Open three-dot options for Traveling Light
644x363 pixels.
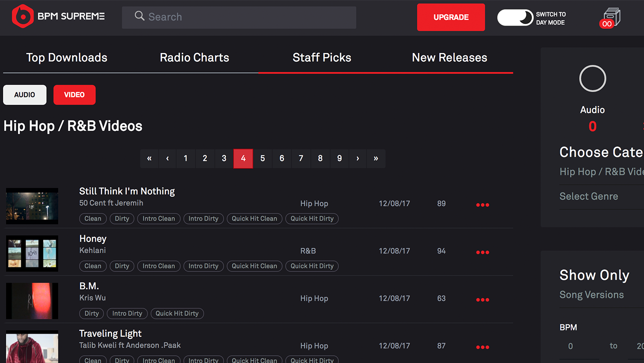point(483,347)
